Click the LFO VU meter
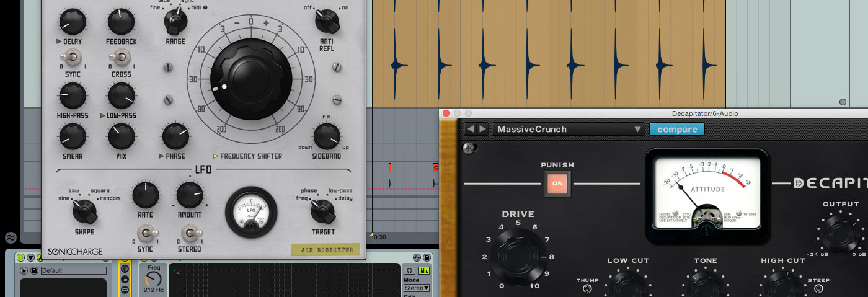The image size is (868, 297). tap(251, 213)
